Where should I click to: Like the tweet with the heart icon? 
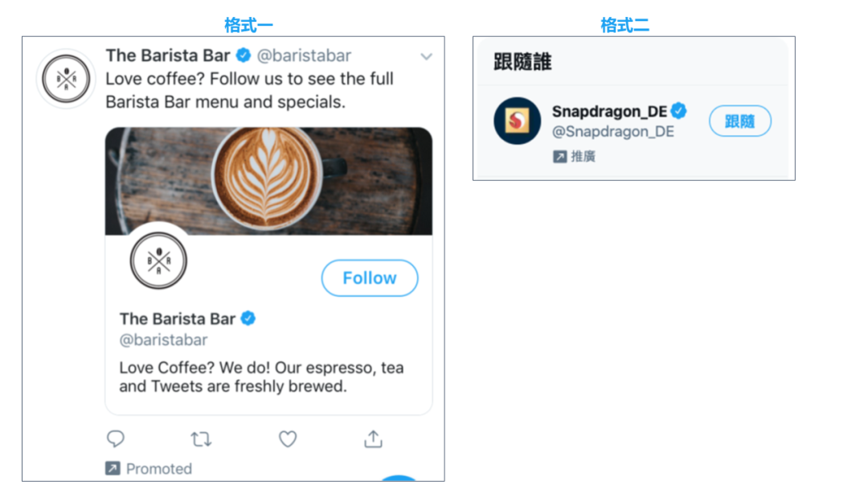287,439
